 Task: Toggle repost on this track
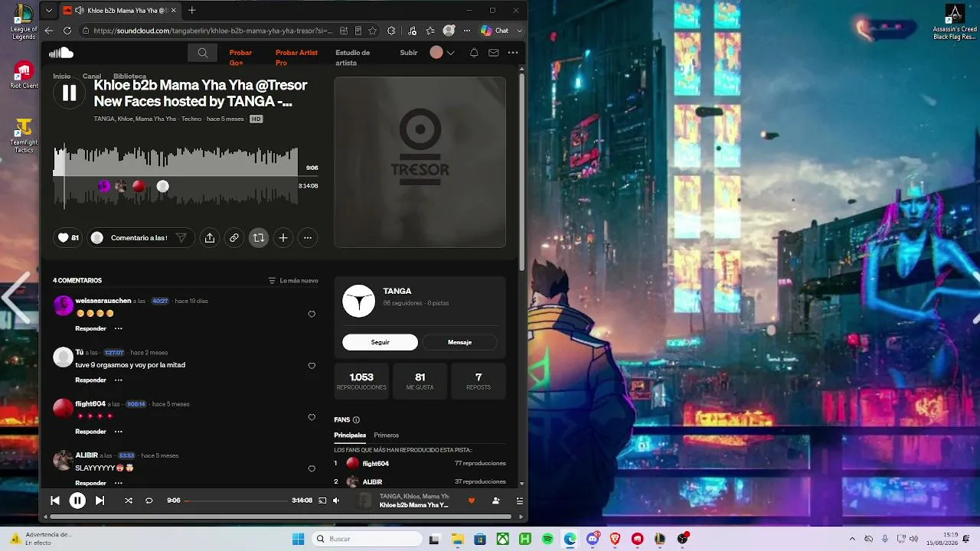tap(259, 238)
